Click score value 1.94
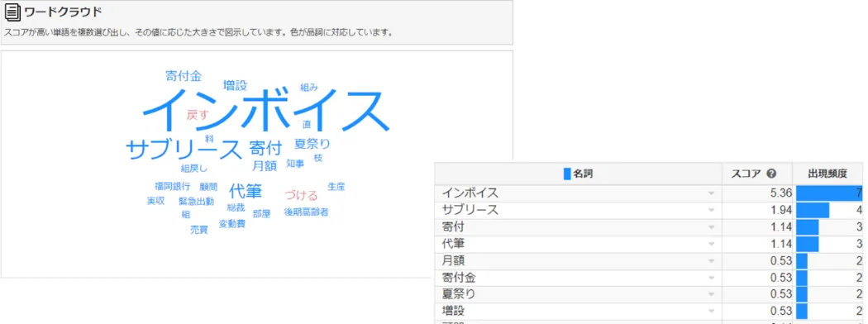868x324 pixels. click(781, 211)
